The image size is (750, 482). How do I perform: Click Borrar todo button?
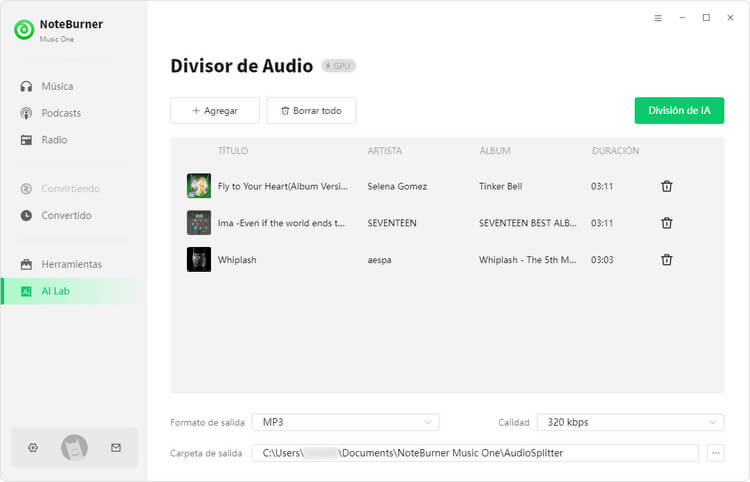pyautogui.click(x=311, y=110)
